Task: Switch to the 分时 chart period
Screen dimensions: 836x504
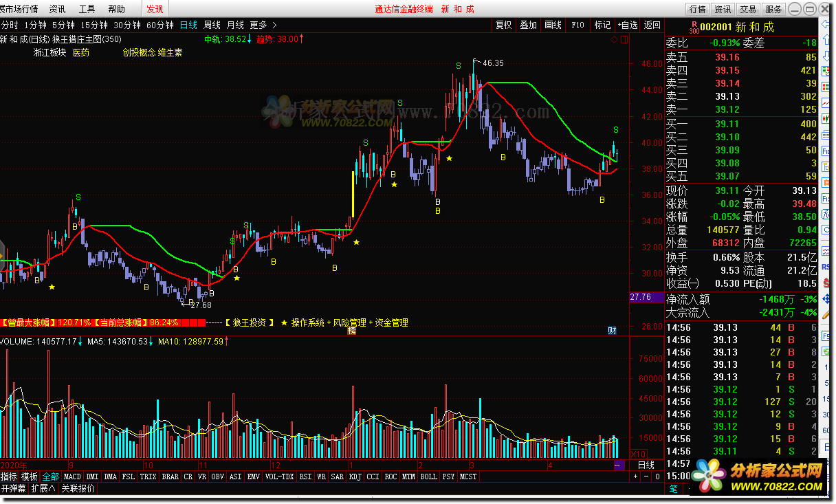Action: (10, 25)
